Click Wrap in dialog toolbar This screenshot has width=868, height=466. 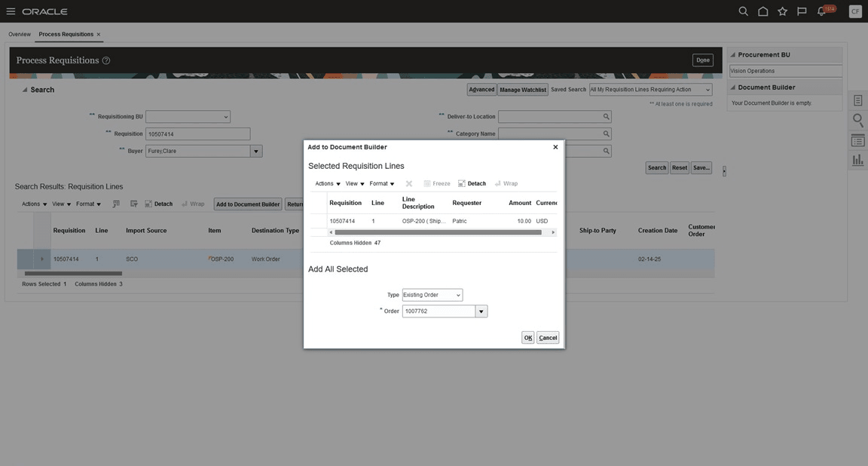506,183
